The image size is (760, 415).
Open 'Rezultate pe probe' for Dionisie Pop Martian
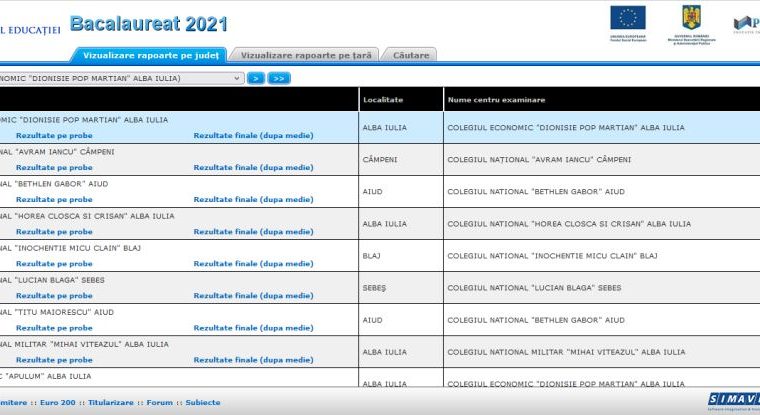tap(54, 136)
